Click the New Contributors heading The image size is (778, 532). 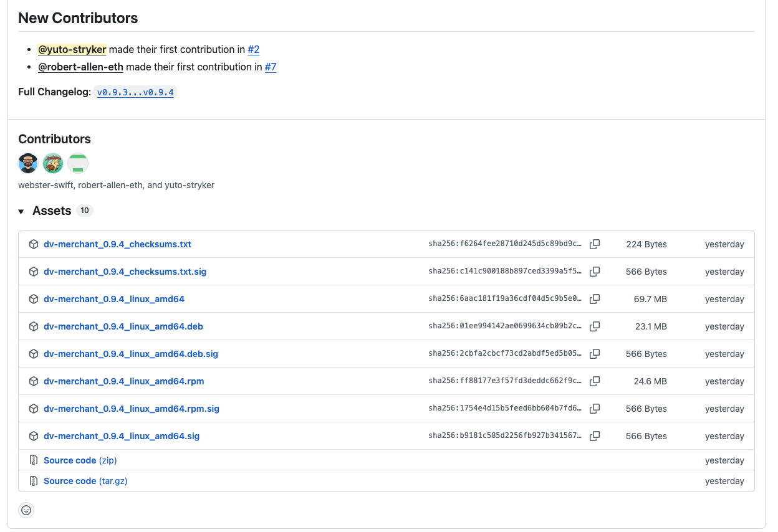coord(78,18)
